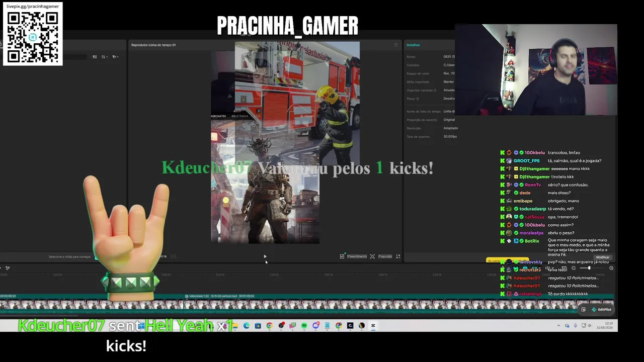Show hidden system tray icons
Image resolution: width=644 pixels, height=362 pixels.
tap(558, 326)
